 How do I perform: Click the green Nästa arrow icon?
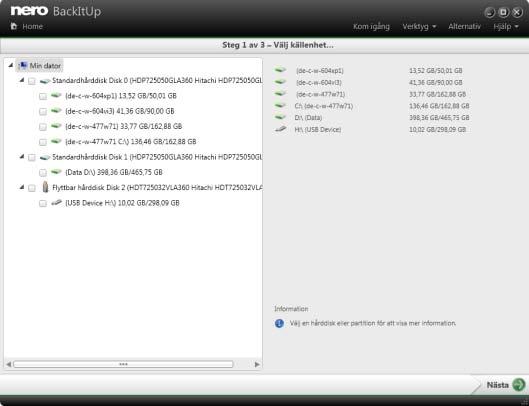click(x=519, y=384)
